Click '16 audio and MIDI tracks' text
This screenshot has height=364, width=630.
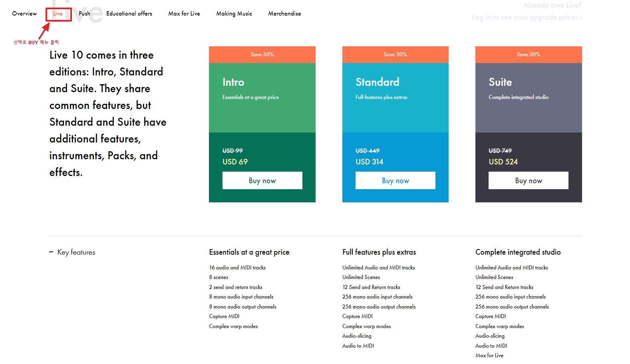(x=237, y=268)
